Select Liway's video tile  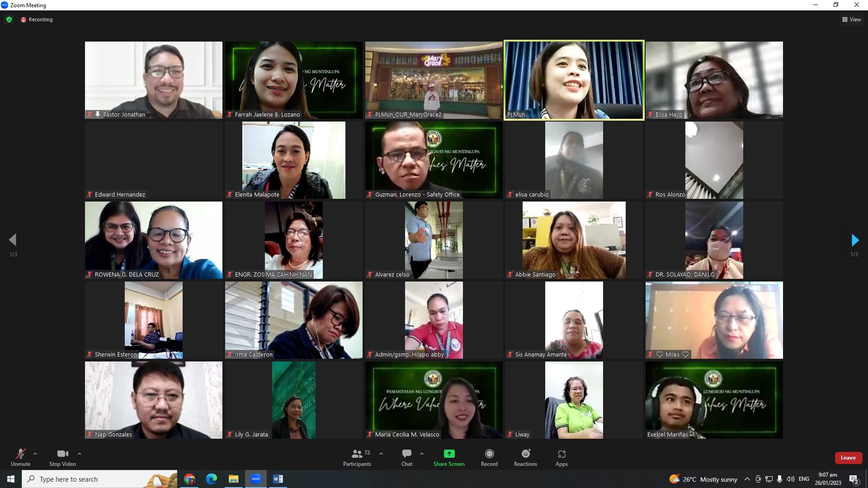(x=574, y=400)
